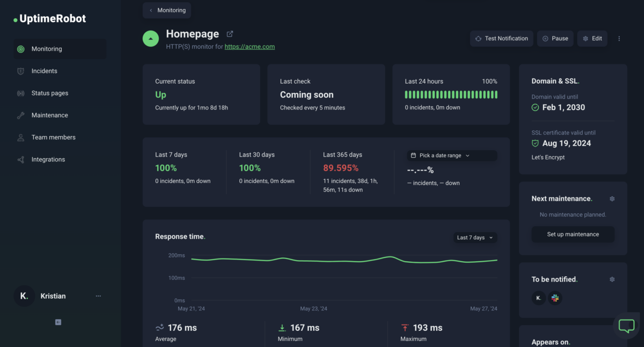Open Next maintenance settings gear
The image size is (644, 347).
point(612,198)
